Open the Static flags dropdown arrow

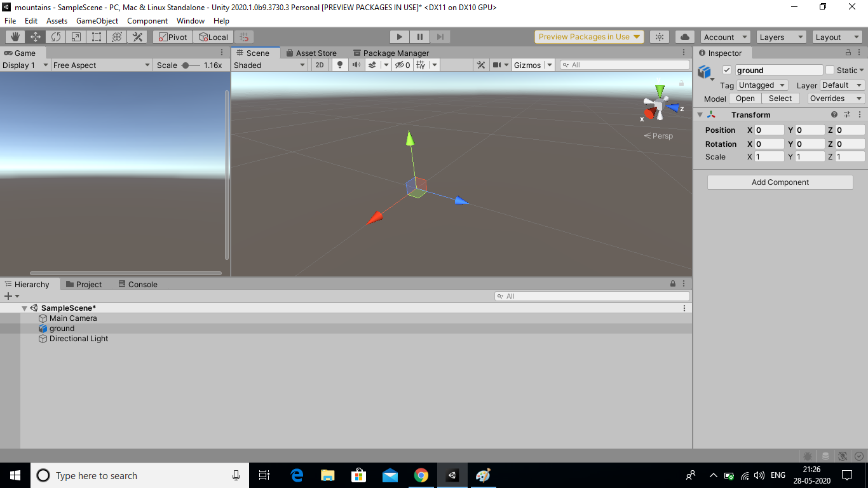(861, 71)
